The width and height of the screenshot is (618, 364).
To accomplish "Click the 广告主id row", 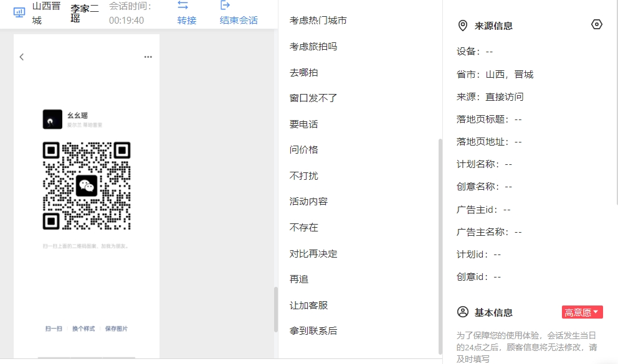I will pos(483,210).
